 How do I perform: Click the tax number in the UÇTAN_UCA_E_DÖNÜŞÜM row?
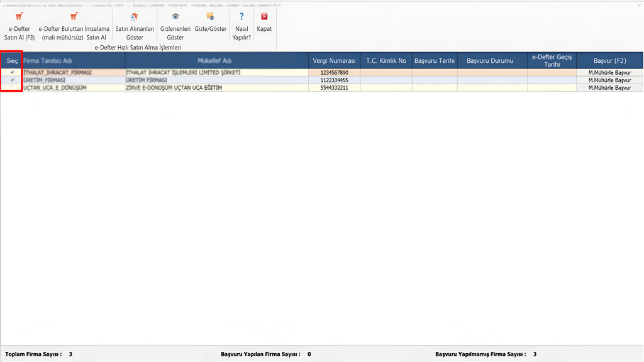(x=334, y=88)
